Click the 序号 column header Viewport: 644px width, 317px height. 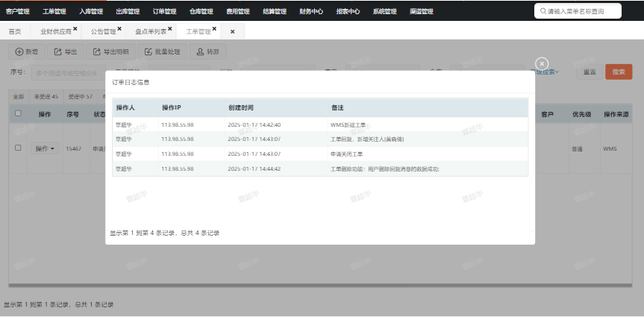[x=72, y=115]
